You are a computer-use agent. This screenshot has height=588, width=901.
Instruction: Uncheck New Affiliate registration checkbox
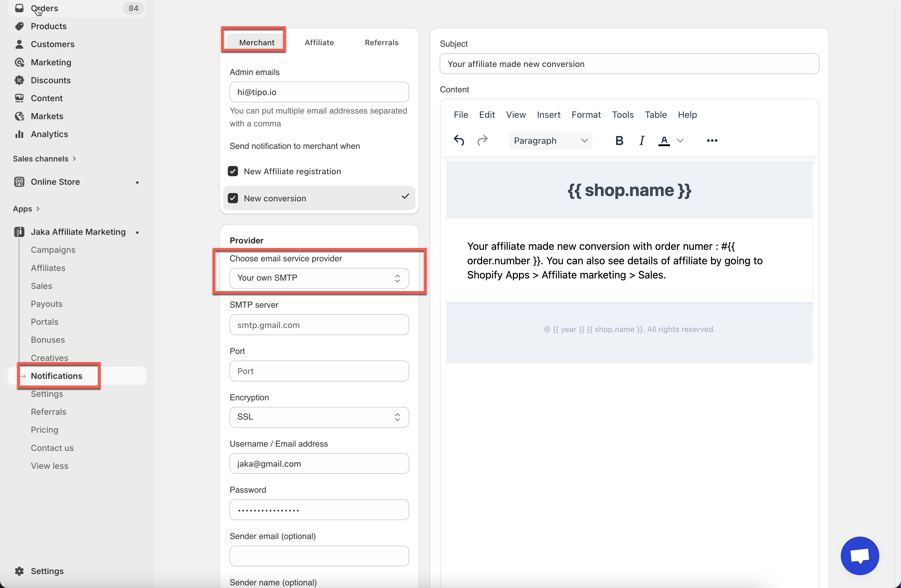click(x=233, y=171)
